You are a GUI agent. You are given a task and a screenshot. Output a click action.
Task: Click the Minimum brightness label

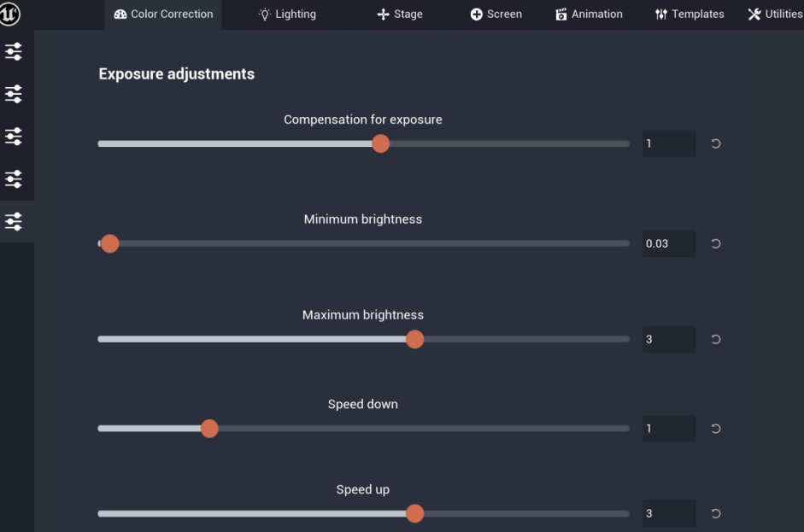point(363,219)
